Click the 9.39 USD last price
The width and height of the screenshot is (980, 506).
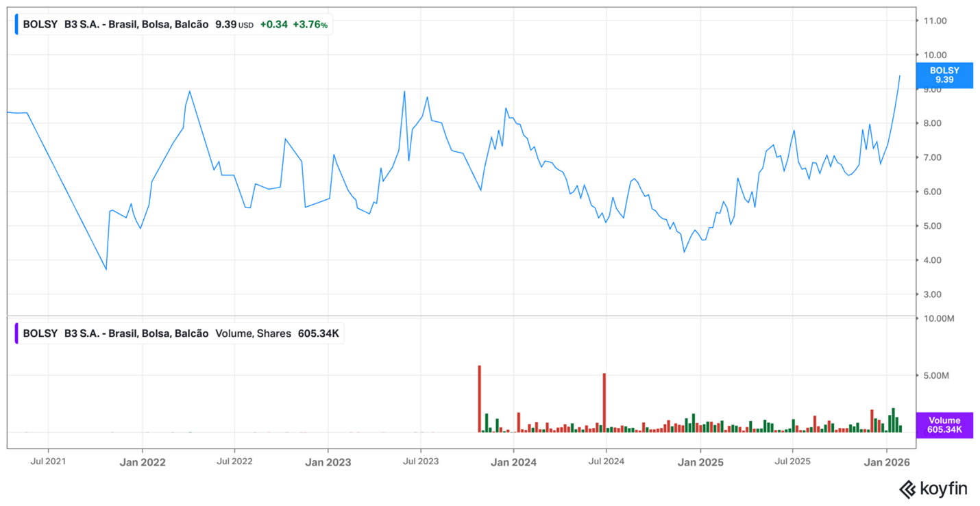pos(234,25)
